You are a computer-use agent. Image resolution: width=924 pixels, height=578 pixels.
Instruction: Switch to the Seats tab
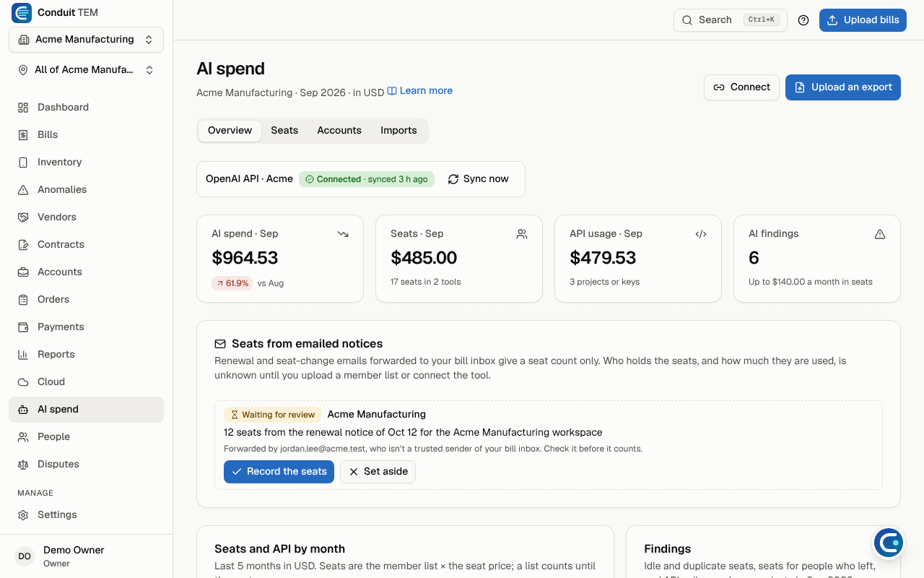(284, 131)
